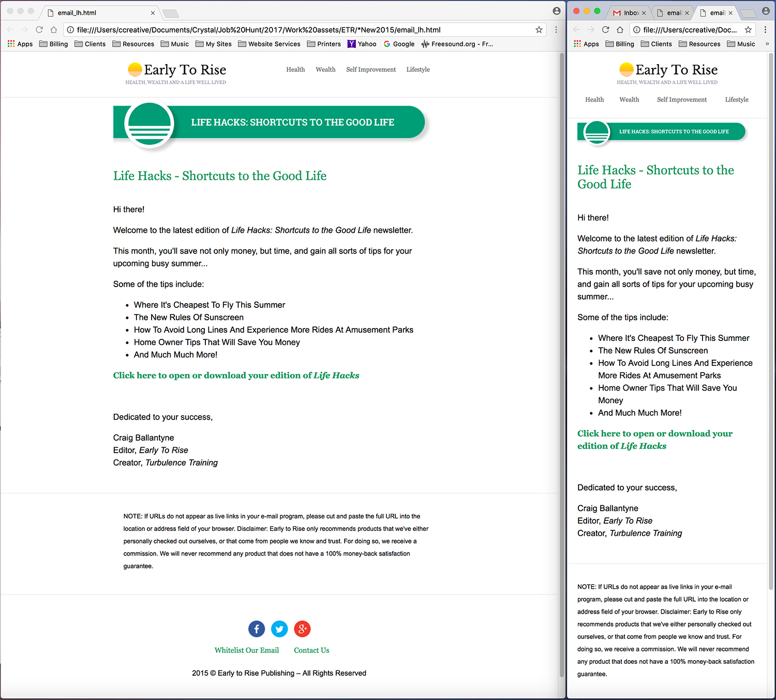Click back arrow in right browser window
Viewport: 776px width, 700px height.
[577, 29]
